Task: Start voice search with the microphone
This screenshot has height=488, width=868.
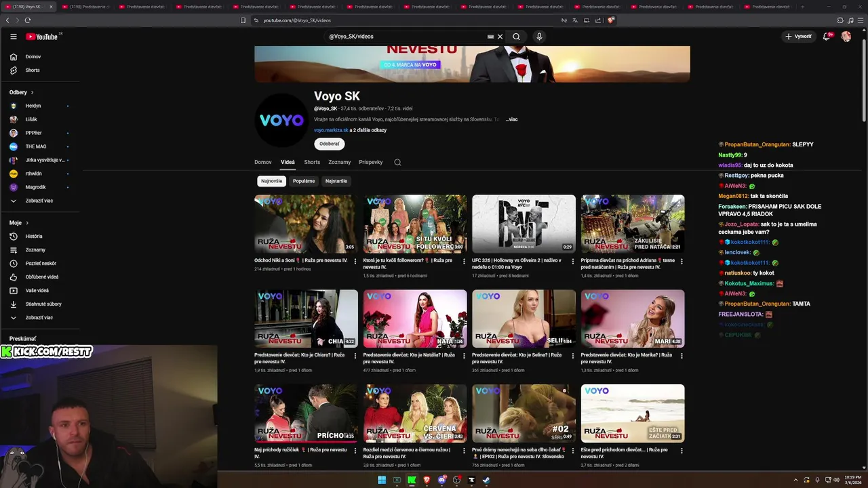Action: tap(539, 37)
